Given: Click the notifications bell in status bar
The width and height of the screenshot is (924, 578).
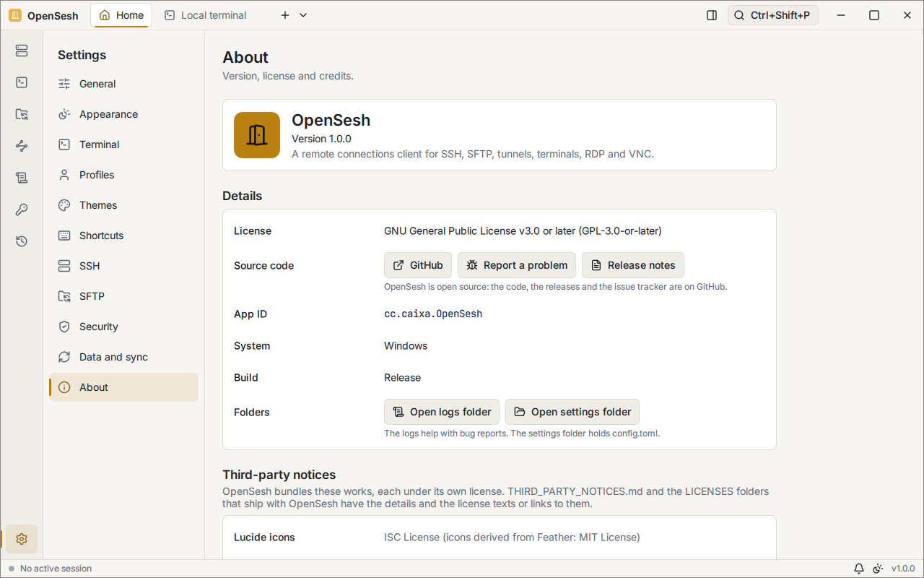Looking at the screenshot, I should click(859, 569).
